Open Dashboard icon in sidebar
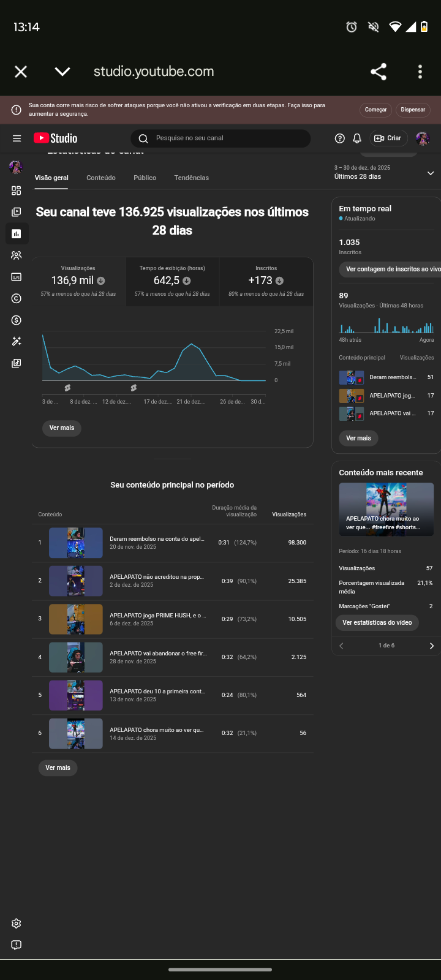 (x=17, y=190)
